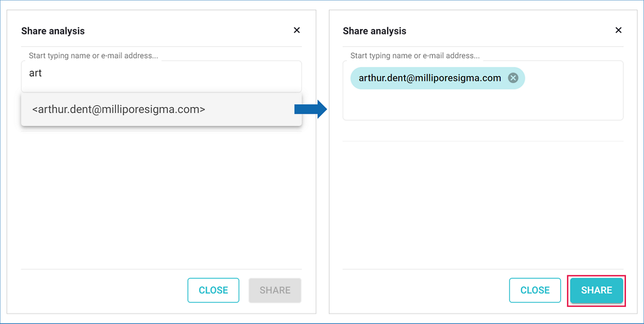Click 'Share analysis' title above the email chip
644x324 pixels.
coord(374,31)
